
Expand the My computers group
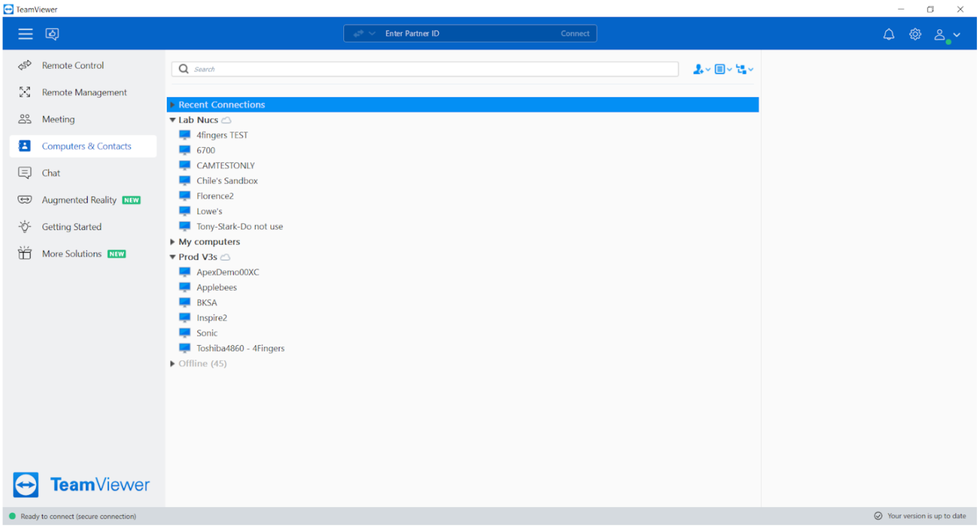(173, 242)
